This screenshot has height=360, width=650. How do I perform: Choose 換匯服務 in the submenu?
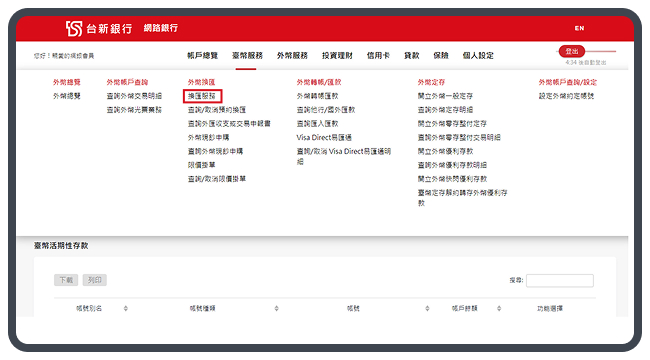202,96
